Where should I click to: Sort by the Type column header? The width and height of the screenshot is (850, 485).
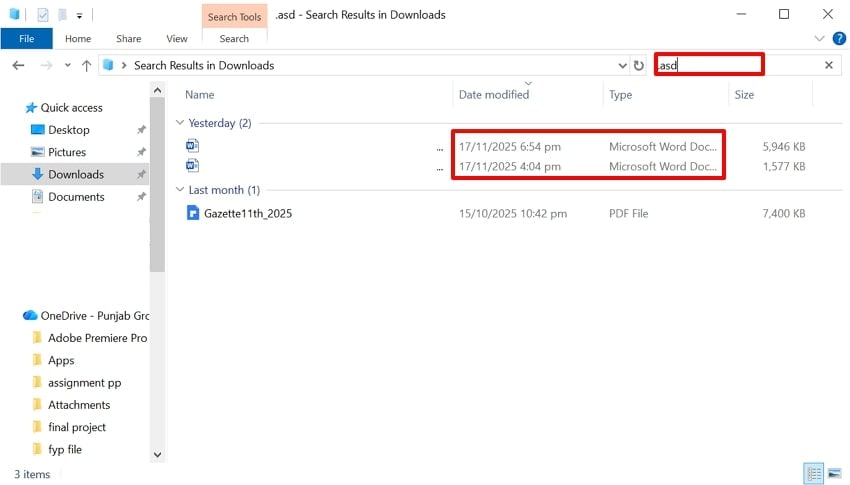tap(620, 95)
